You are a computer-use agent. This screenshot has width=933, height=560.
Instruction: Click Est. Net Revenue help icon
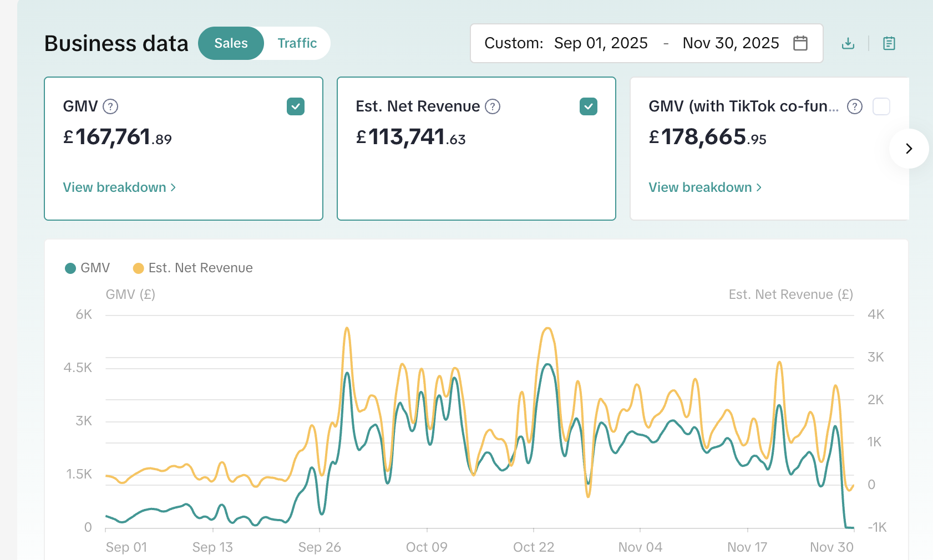pos(492,106)
